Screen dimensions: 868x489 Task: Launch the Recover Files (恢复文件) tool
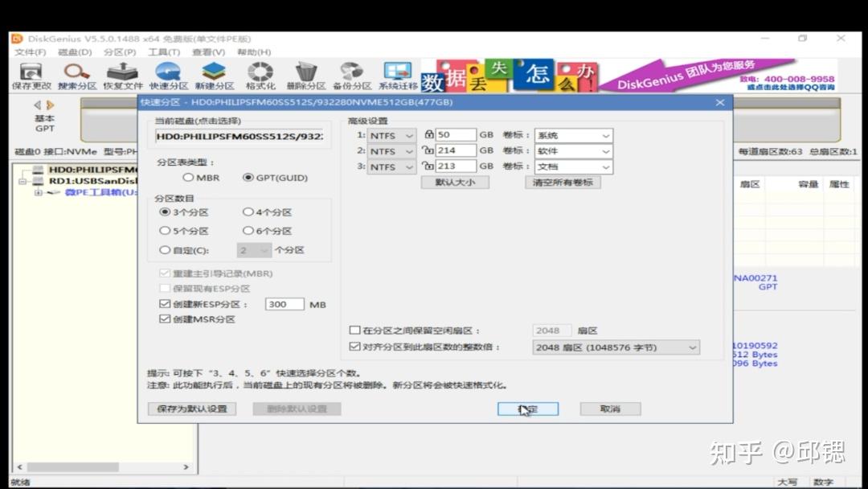coord(122,76)
